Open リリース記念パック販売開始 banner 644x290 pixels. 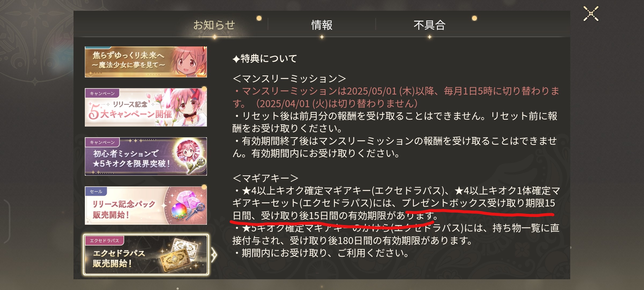[146, 205]
